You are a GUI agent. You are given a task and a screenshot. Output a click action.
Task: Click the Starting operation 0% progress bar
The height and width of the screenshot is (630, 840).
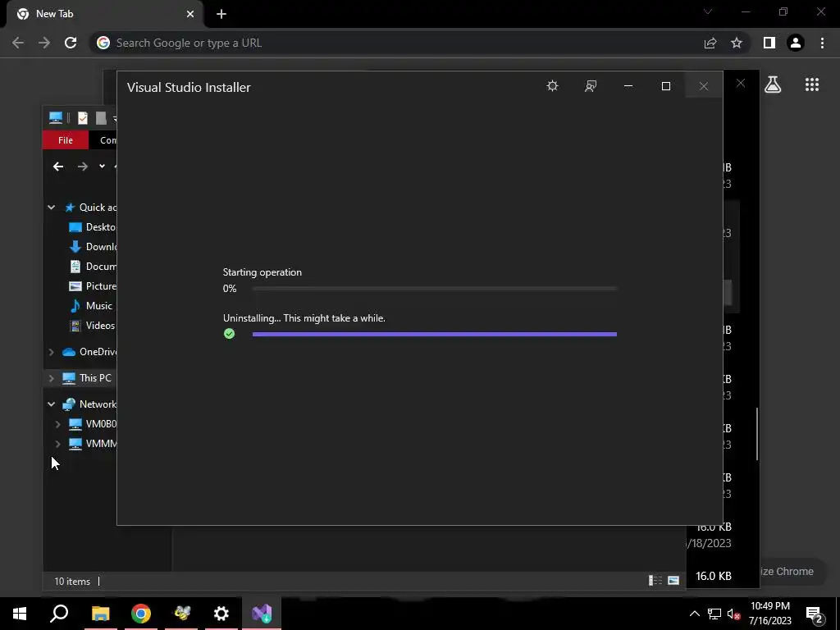click(435, 289)
